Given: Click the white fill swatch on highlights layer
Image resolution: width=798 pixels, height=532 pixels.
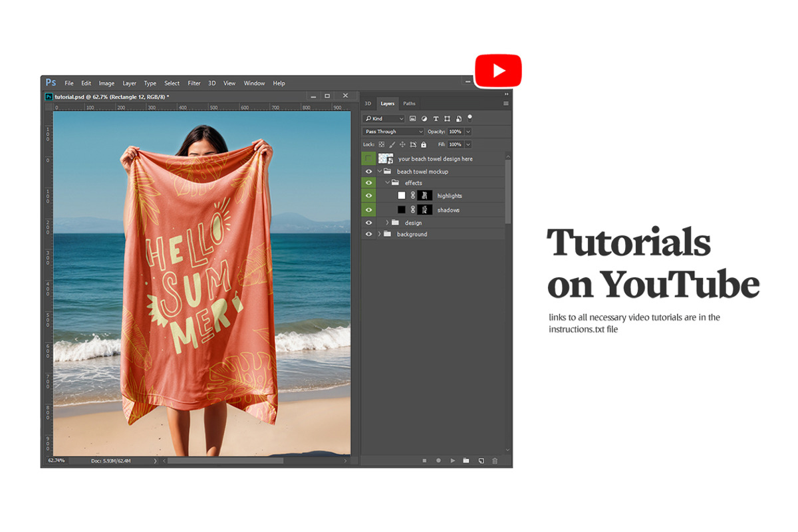Looking at the screenshot, I should pos(402,196).
